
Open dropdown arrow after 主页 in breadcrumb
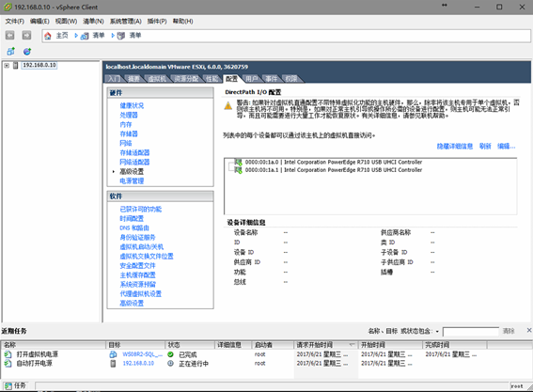[x=76, y=36]
